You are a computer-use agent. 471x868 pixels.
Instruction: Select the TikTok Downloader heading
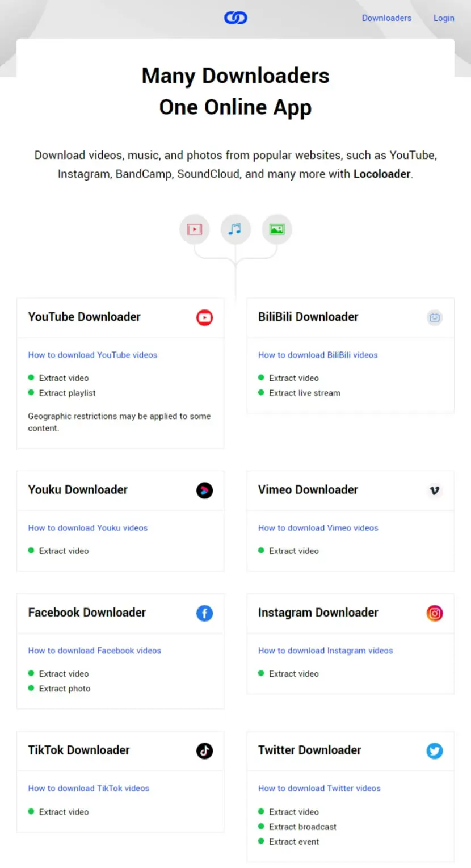[x=79, y=750]
